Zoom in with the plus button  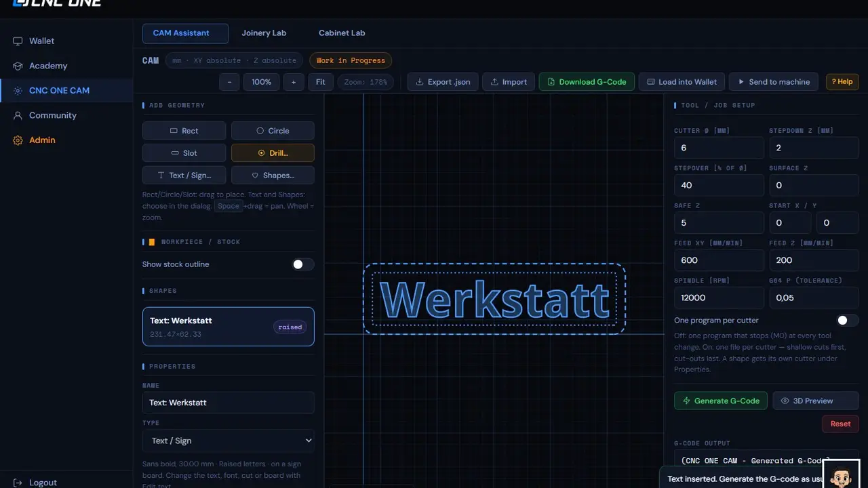coord(294,82)
